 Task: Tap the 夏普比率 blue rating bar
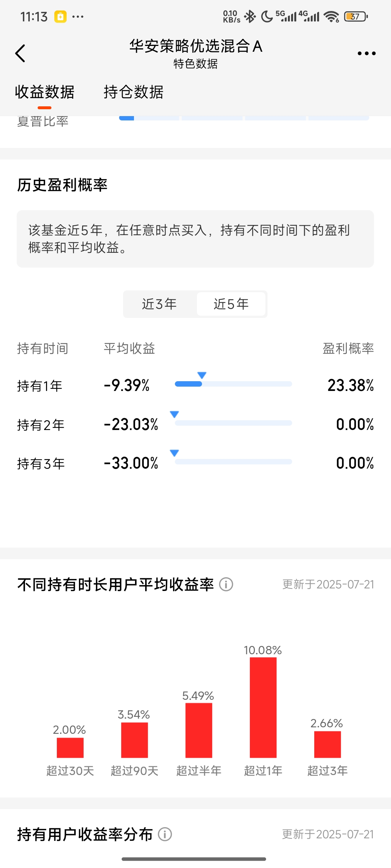click(244, 118)
